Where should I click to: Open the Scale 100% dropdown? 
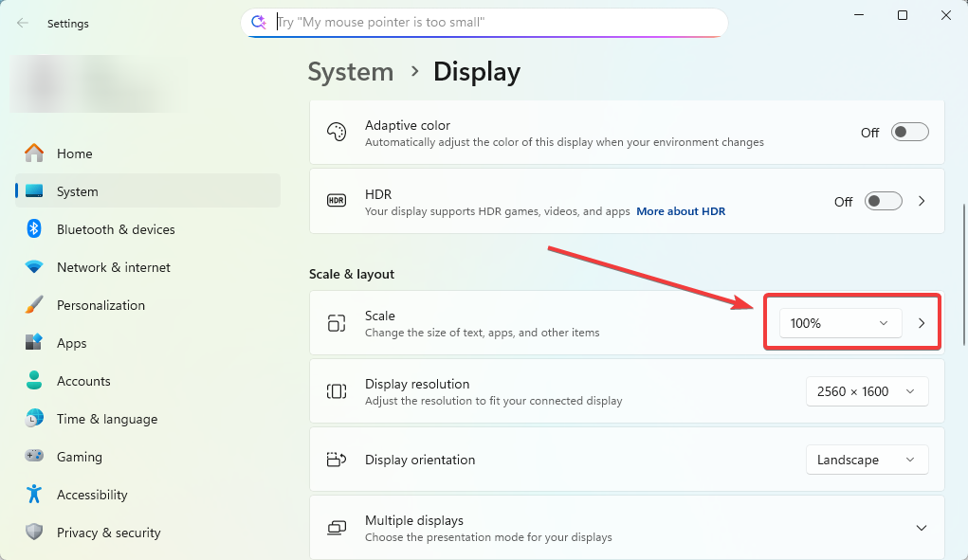tap(840, 323)
